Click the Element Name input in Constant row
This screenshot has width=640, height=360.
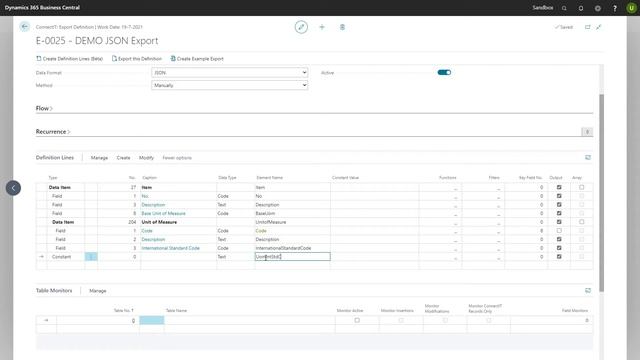293,257
